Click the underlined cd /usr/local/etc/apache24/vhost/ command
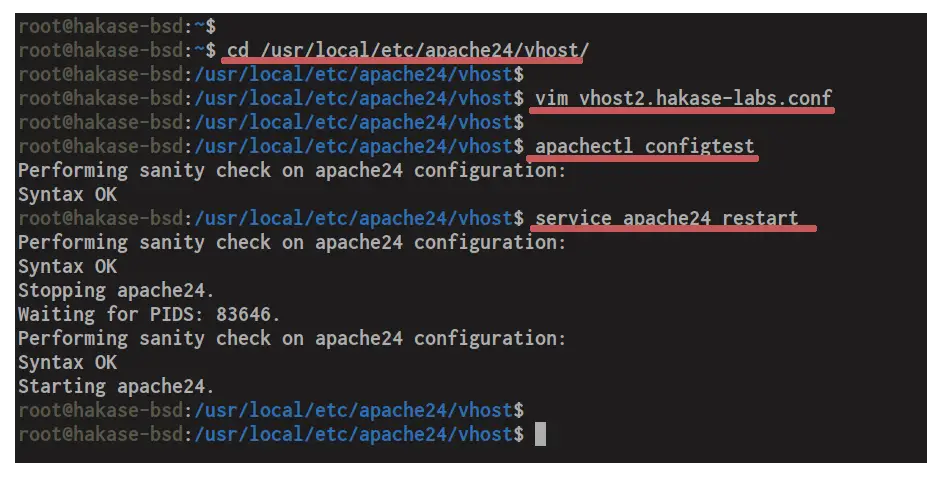Screen dimensions: 943x478 [408, 51]
